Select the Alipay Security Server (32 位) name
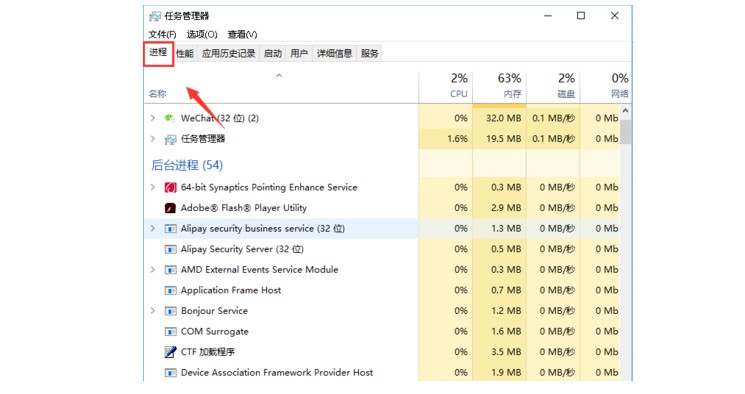 pos(242,249)
